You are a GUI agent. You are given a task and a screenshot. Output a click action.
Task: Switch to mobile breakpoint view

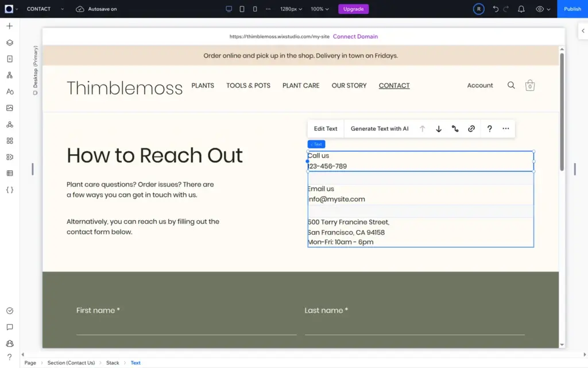(x=255, y=9)
